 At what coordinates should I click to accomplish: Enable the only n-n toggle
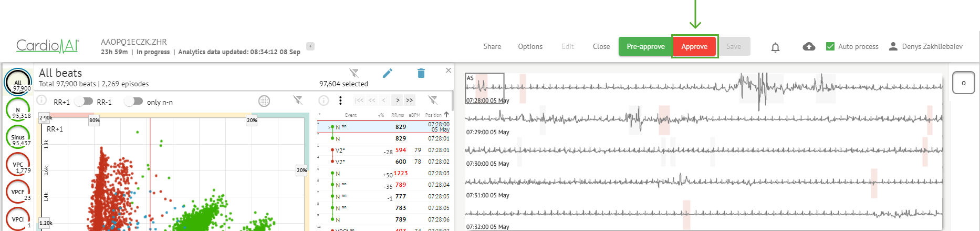pos(133,102)
